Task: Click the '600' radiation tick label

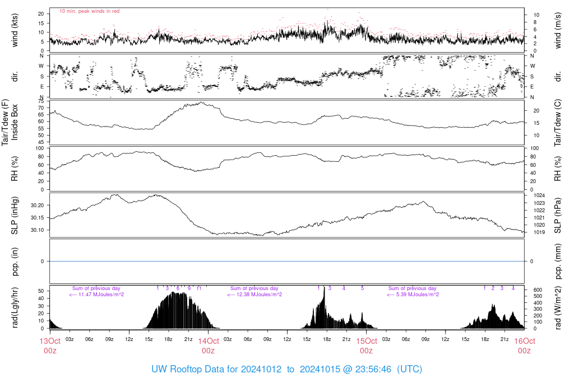Action: (x=538, y=290)
